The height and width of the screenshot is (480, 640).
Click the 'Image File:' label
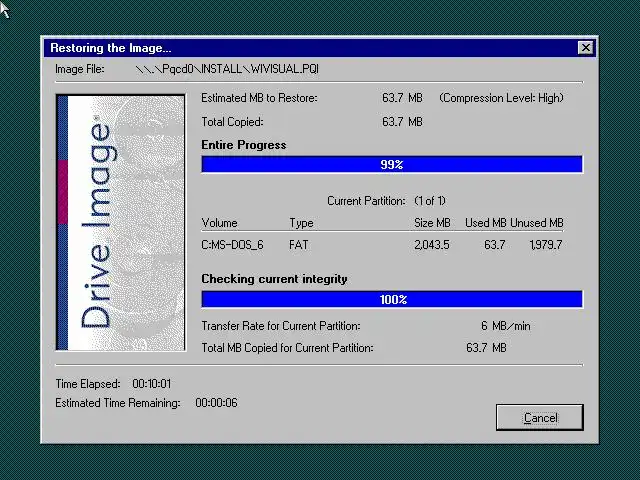[x=80, y=69]
